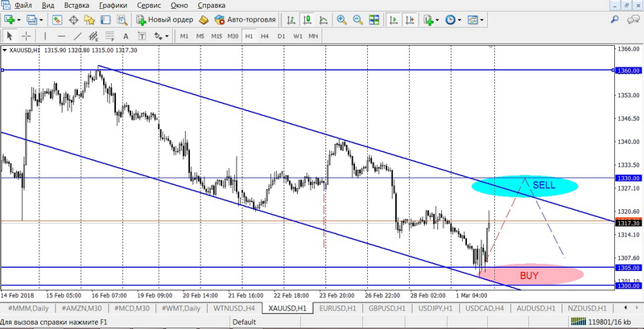Image resolution: width=644 pixels, height=329 pixels.
Task: Switch to the EURUSD,H1 chart tab
Action: click(336, 308)
